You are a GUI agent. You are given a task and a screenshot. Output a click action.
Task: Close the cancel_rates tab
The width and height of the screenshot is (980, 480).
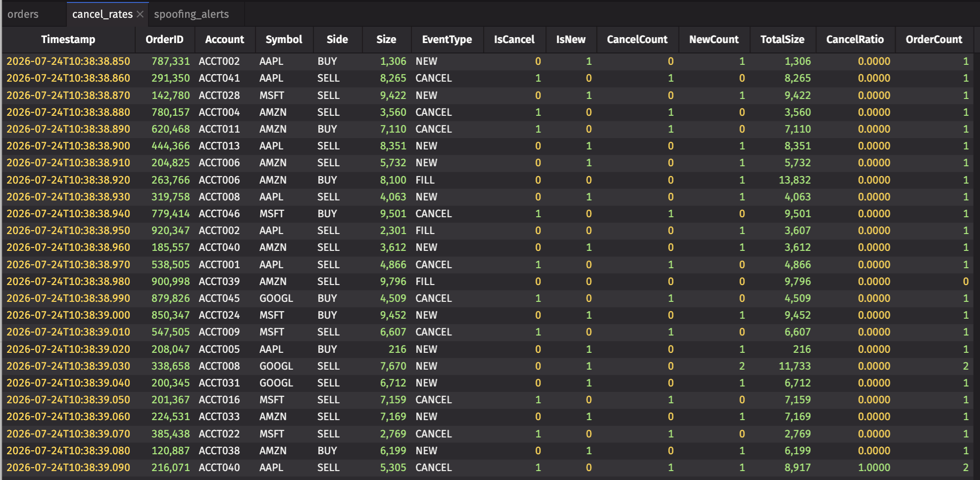click(140, 14)
